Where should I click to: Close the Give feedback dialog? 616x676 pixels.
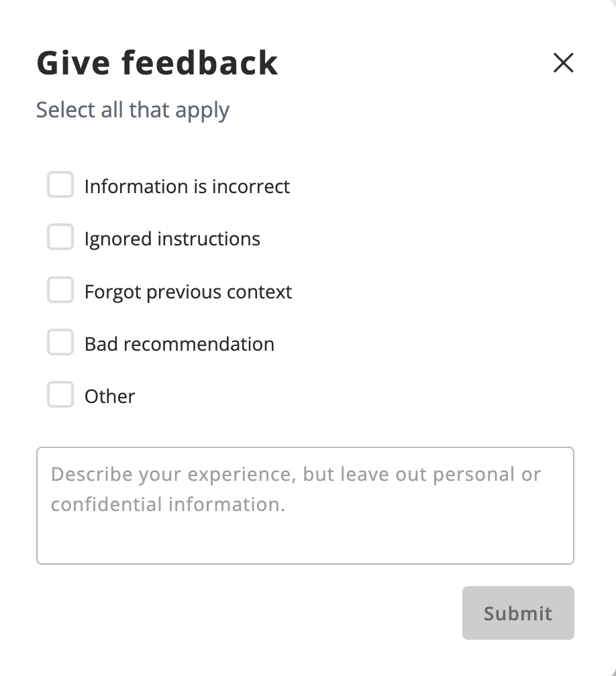[x=563, y=63]
